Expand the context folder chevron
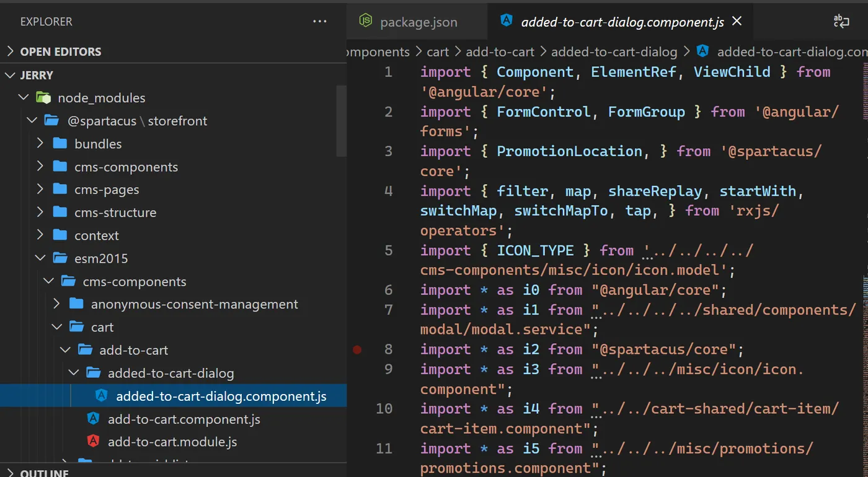This screenshot has width=868, height=477. coord(40,235)
